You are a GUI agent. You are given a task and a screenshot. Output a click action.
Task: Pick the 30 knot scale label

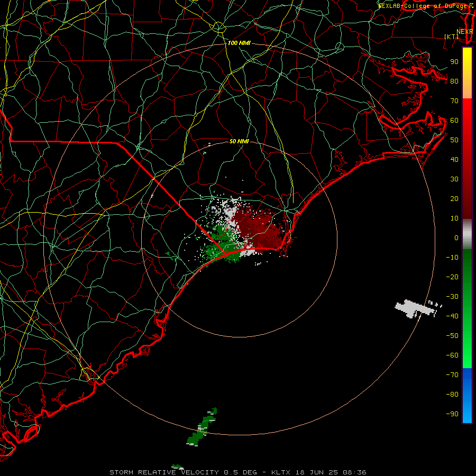(x=454, y=179)
